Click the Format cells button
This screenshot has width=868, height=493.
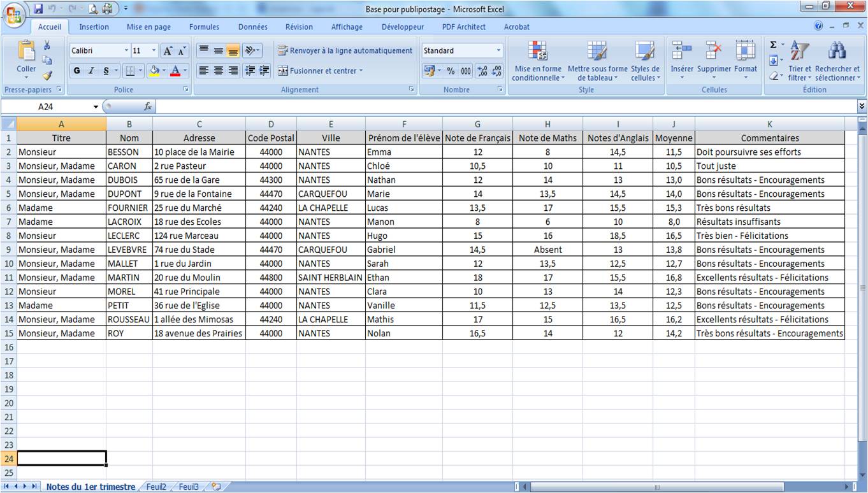[746, 61]
